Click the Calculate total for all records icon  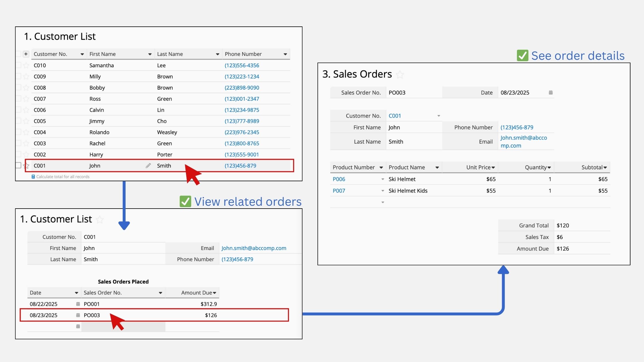point(33,176)
